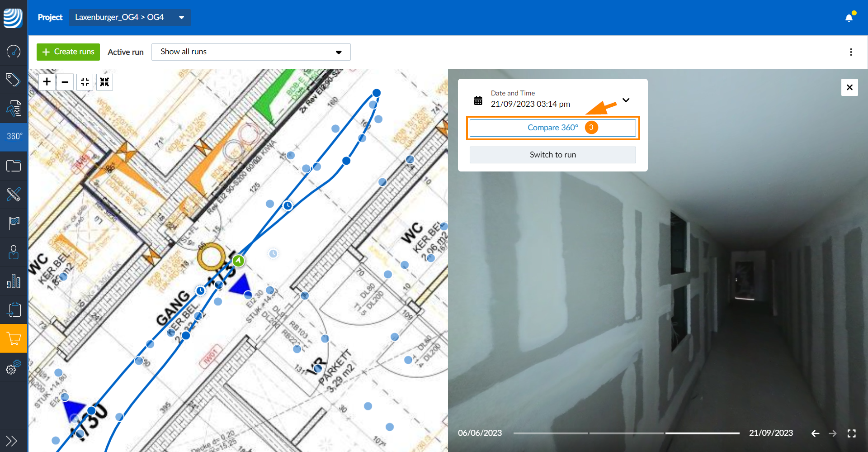The height and width of the screenshot is (452, 868).
Task: Open the Show all runs dropdown
Action: point(251,52)
